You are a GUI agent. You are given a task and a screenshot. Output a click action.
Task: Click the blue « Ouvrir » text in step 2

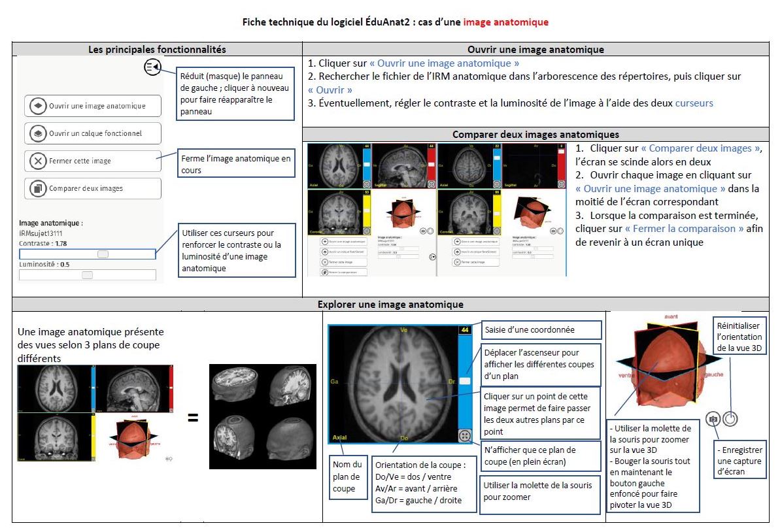(330, 90)
